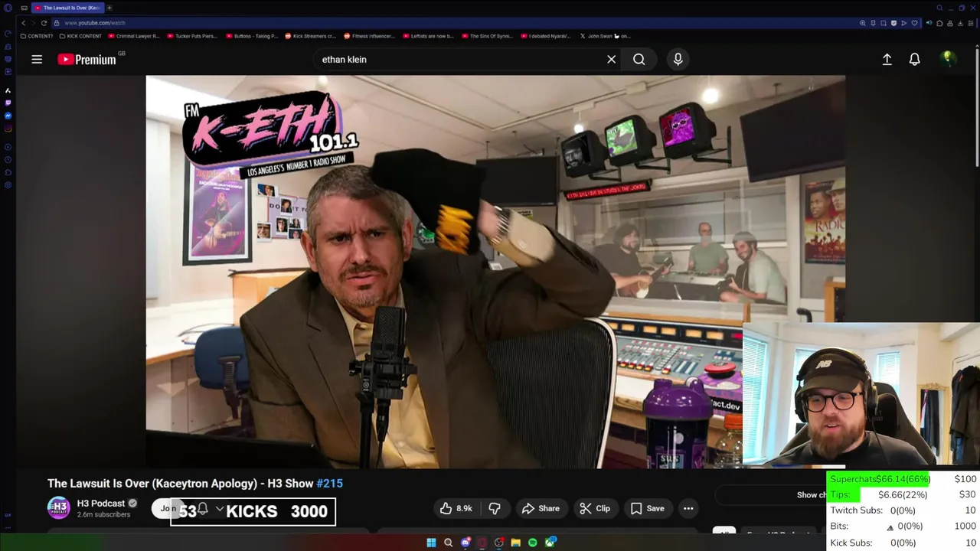Open the 'Buttons - Taking P...' bookmark
Screen dimensions: 980x551
[x=252, y=36]
